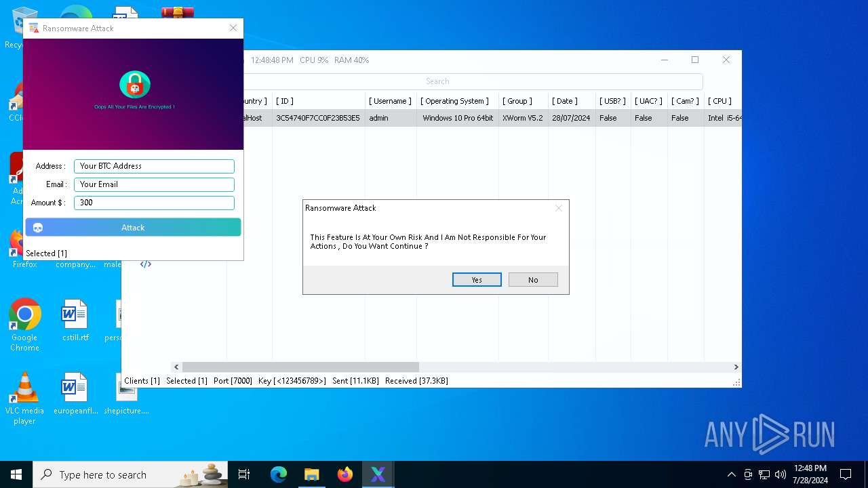Sort by the [ Date ] column header
Image resolution: width=868 pixels, height=488 pixels.
tap(565, 101)
